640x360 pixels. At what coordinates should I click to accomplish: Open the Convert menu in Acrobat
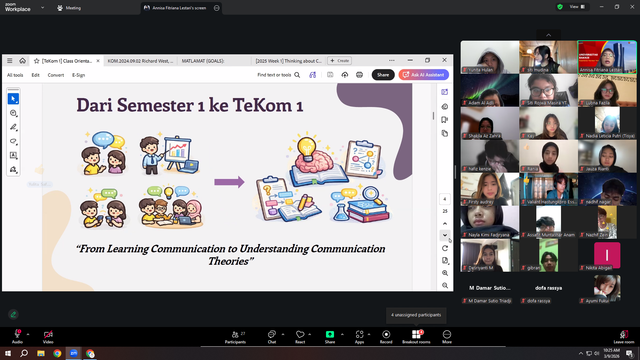pyautogui.click(x=56, y=75)
